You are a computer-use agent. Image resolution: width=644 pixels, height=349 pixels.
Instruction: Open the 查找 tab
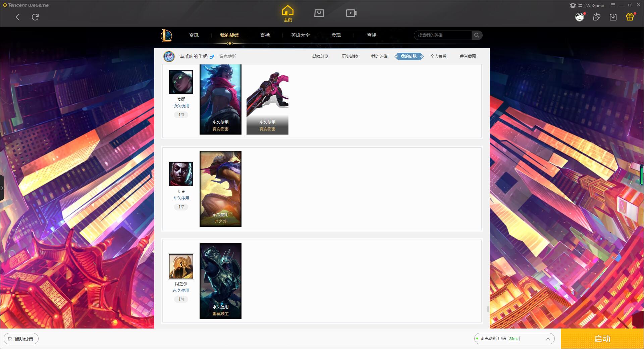tap(372, 35)
